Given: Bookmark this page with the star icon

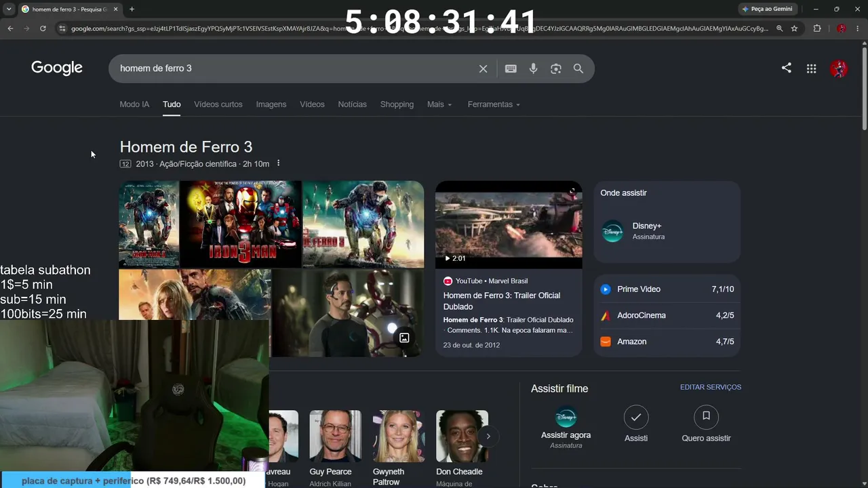Looking at the screenshot, I should point(794,28).
